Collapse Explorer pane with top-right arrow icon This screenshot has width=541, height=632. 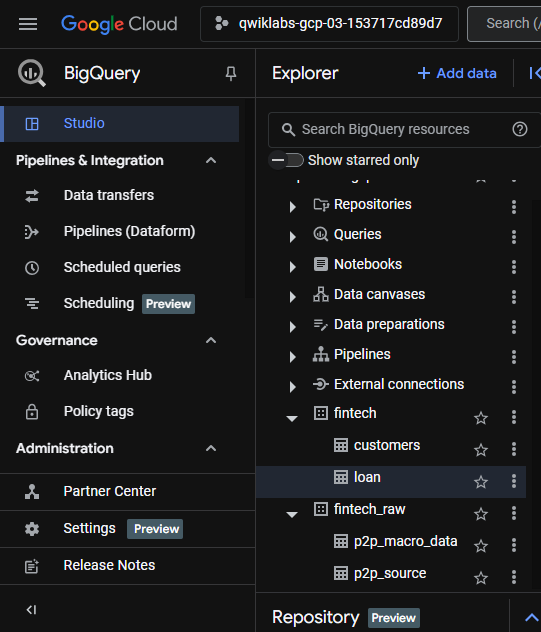click(535, 73)
